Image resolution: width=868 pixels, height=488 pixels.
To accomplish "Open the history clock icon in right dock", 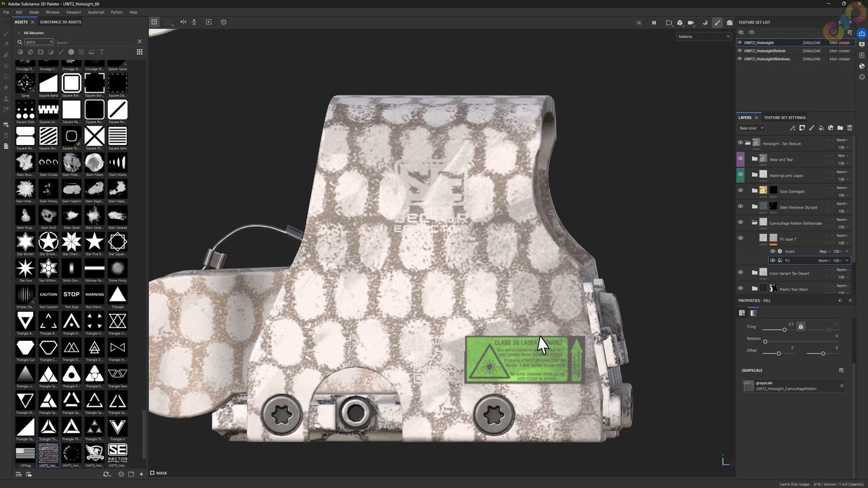I will [862, 77].
